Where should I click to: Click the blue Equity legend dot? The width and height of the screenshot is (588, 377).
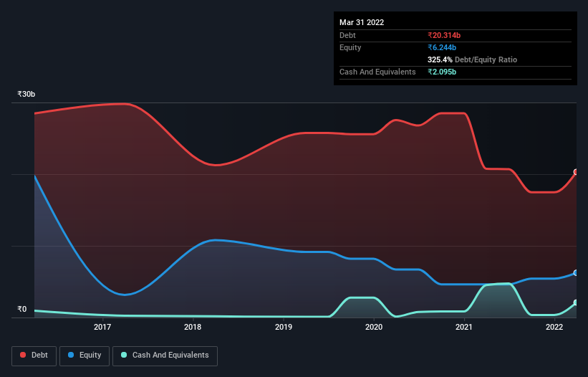(x=71, y=355)
